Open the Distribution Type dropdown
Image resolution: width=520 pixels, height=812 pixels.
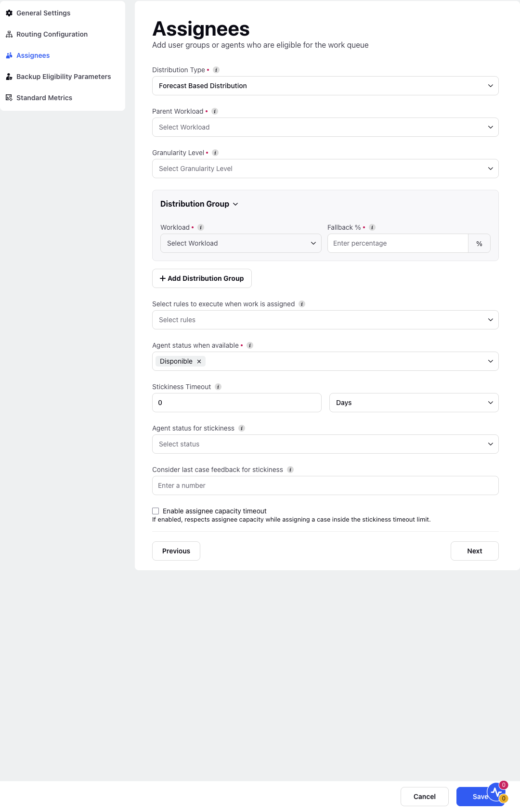coord(325,86)
